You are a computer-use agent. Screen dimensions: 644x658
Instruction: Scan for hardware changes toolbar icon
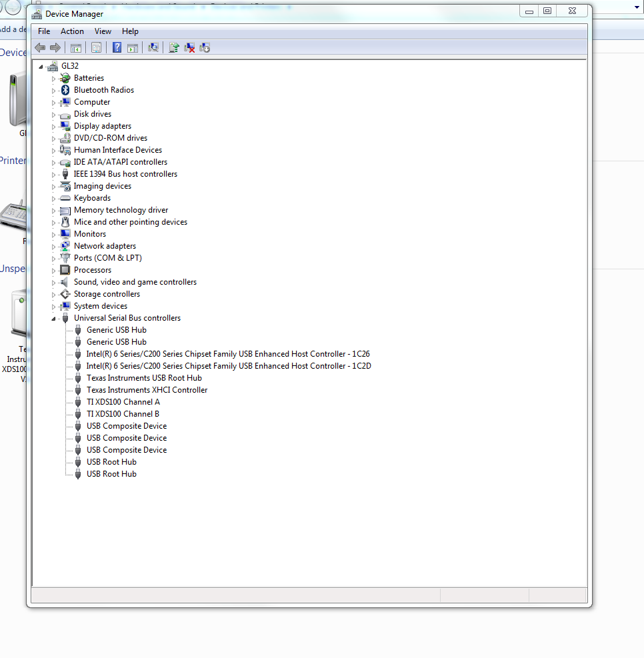click(x=153, y=48)
